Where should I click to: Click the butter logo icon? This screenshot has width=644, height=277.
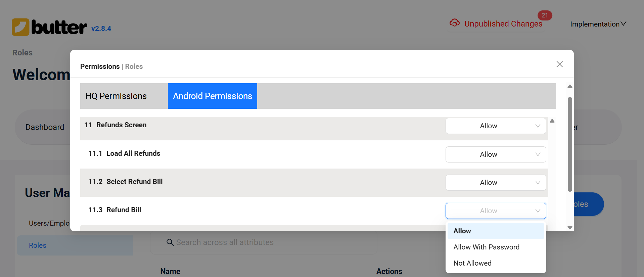coord(21,27)
